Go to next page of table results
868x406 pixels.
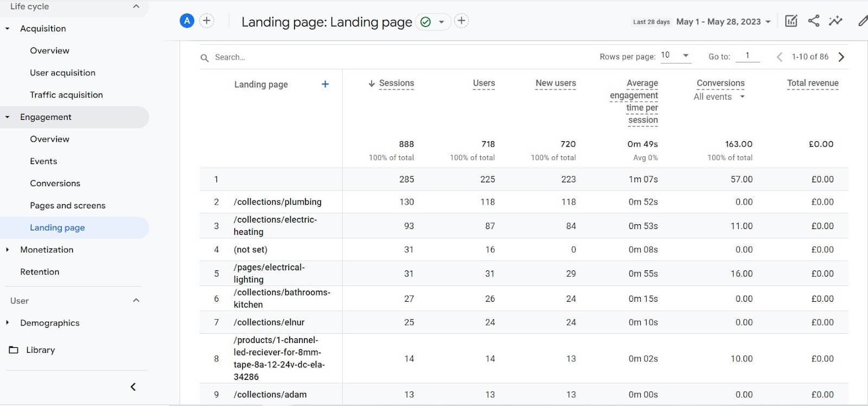click(x=841, y=57)
